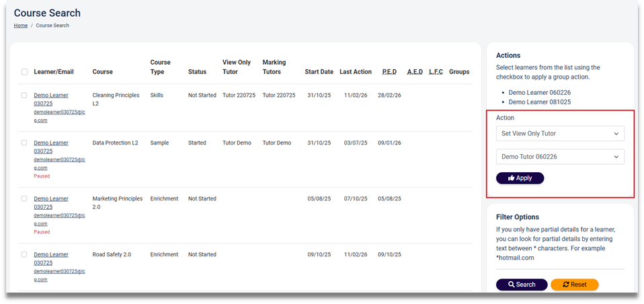Click the 03/07/25 last action cell
The height and width of the screenshot is (304, 644).
[x=356, y=143]
